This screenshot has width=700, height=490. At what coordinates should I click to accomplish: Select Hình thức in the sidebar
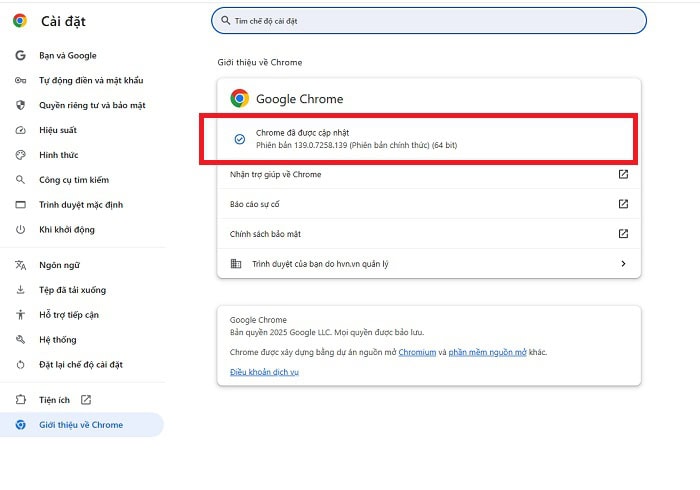pyautogui.click(x=58, y=155)
